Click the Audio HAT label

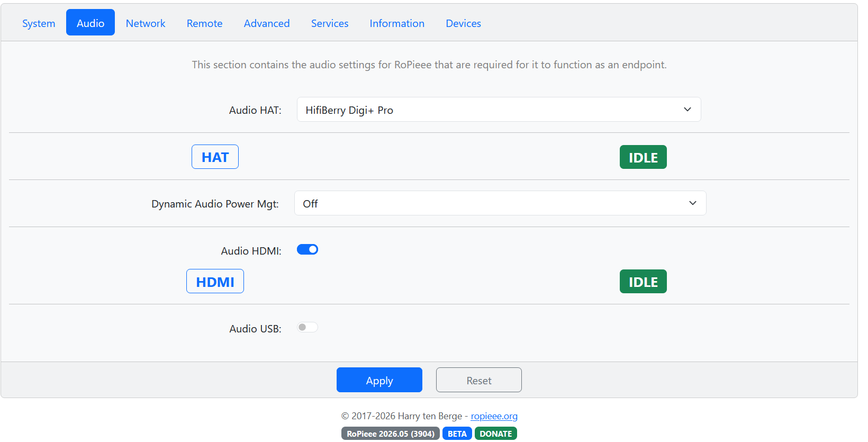255,110
